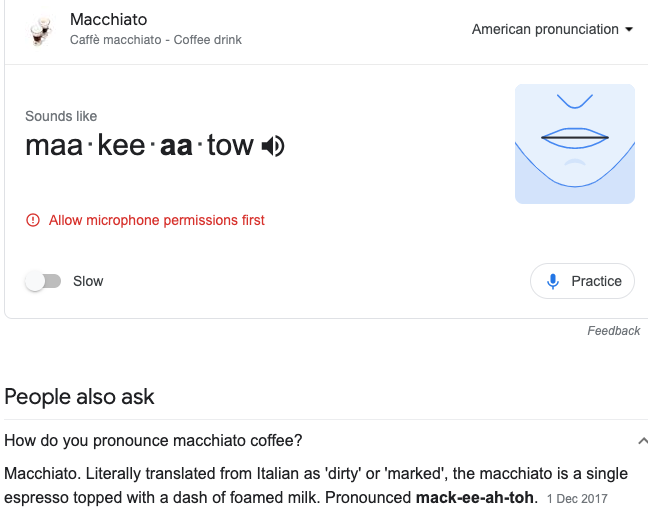Click the People also ask heading

(79, 396)
